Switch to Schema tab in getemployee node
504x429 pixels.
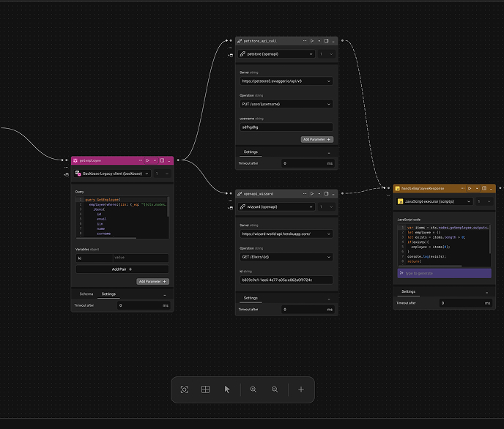coord(86,294)
